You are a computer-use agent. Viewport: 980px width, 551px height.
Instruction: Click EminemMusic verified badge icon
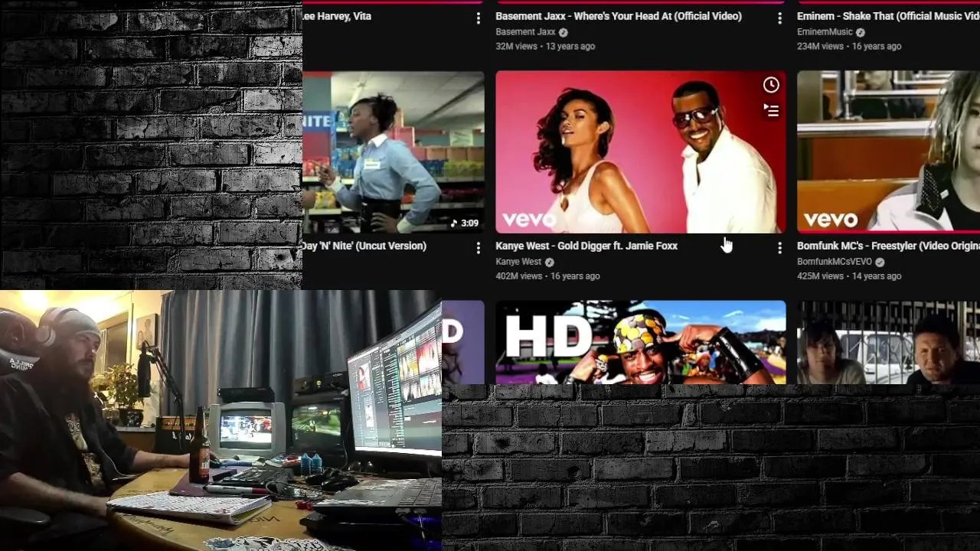tap(861, 32)
